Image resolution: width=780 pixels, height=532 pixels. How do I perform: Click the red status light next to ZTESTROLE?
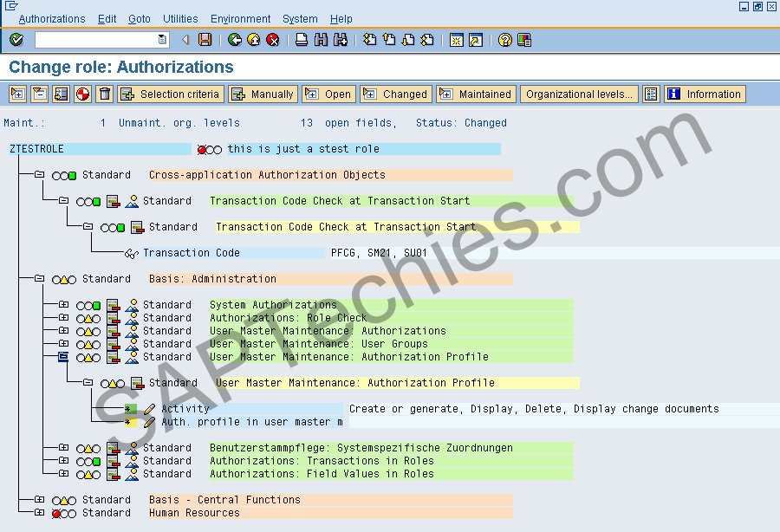pos(200,148)
